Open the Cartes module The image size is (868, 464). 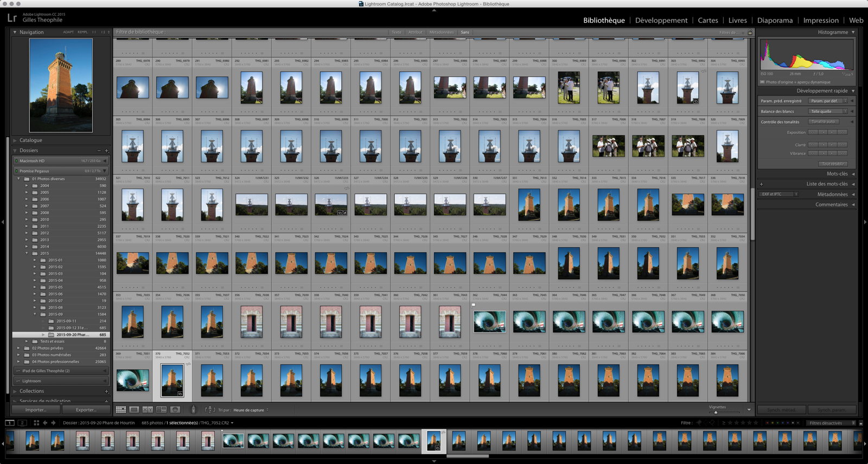(708, 20)
